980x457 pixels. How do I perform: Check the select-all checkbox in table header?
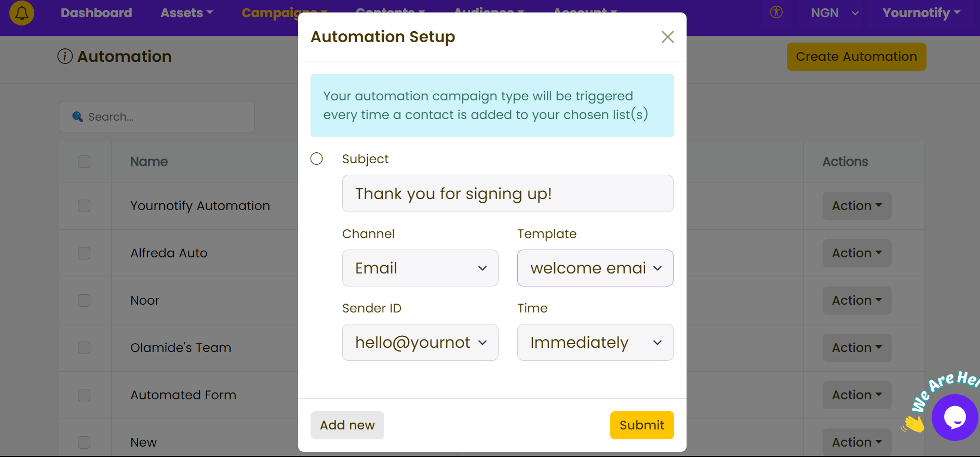(x=84, y=162)
